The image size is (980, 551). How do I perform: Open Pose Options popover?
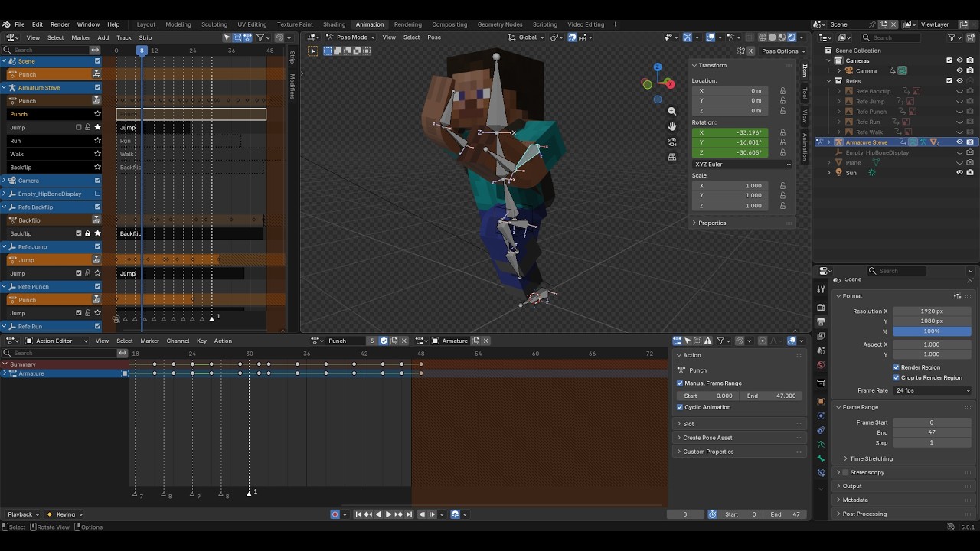point(782,51)
